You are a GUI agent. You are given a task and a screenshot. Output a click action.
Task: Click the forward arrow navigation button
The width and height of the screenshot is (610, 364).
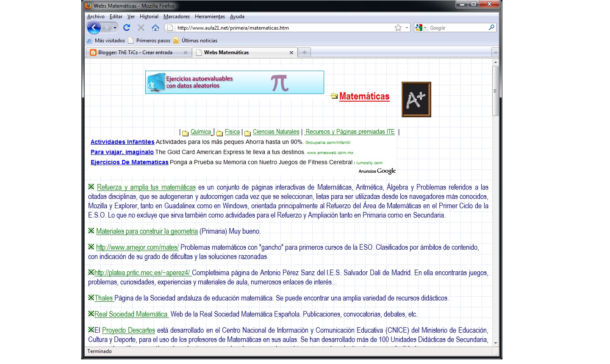pos(106,28)
